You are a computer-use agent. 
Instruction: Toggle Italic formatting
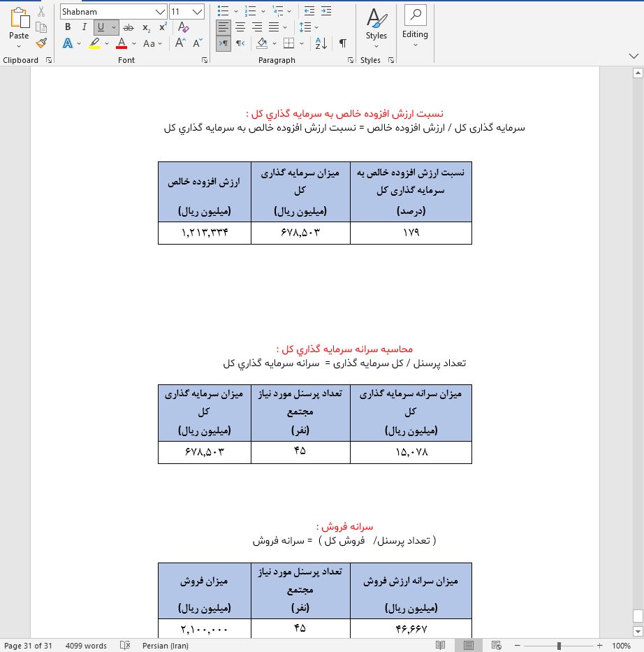coord(85,27)
